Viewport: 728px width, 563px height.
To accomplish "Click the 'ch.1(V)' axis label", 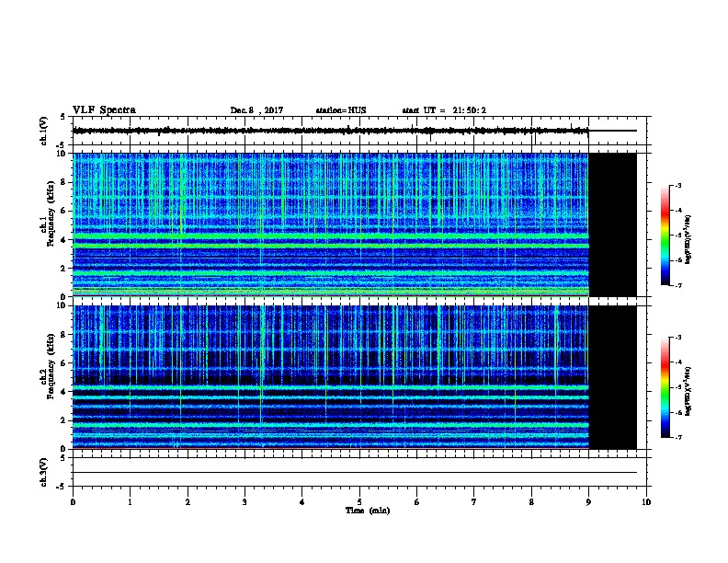I will click(x=43, y=131).
